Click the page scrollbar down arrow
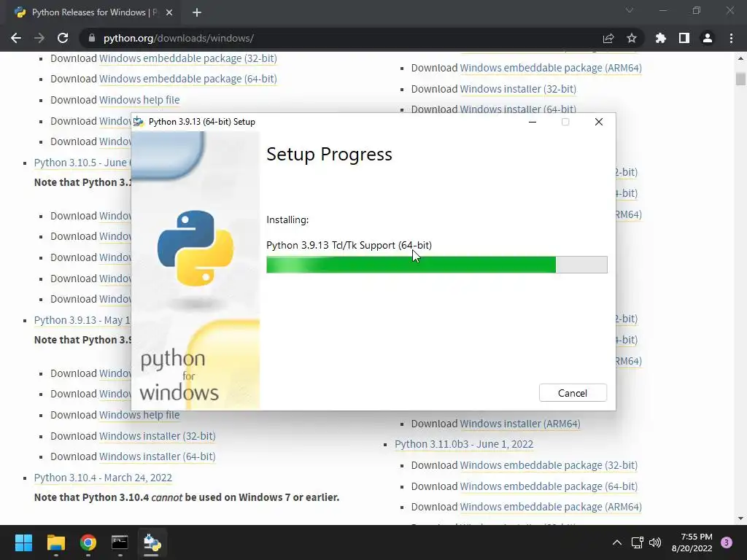 tap(740, 518)
